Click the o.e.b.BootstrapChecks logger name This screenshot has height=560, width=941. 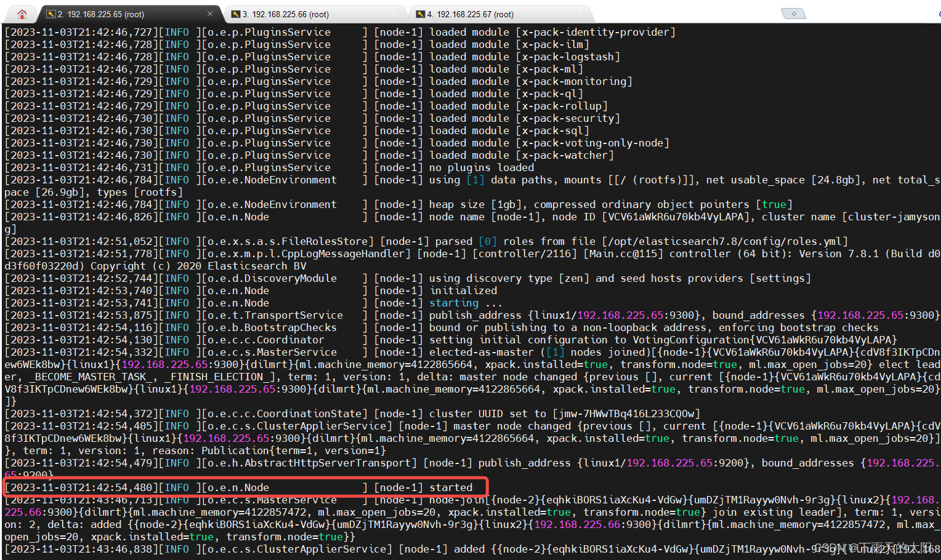click(272, 327)
